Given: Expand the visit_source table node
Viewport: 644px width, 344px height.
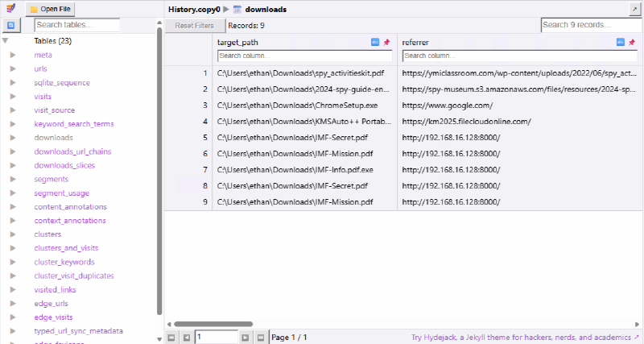Looking at the screenshot, I should pyautogui.click(x=13, y=110).
